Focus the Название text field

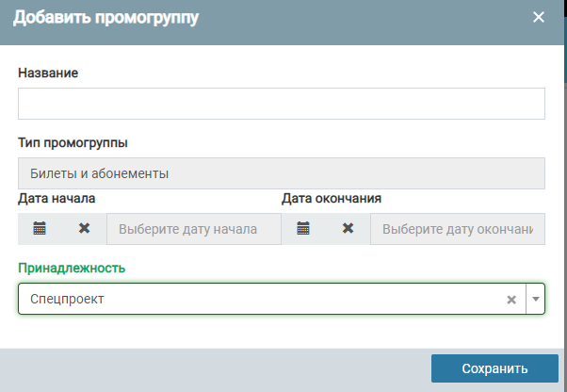click(x=281, y=104)
